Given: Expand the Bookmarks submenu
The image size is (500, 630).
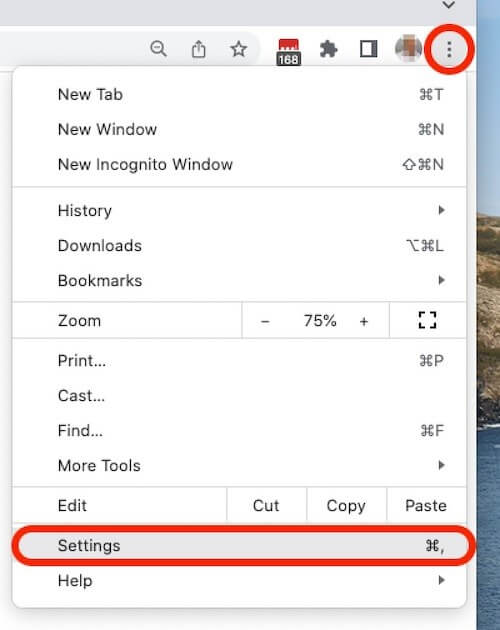Looking at the screenshot, I should coord(239,280).
